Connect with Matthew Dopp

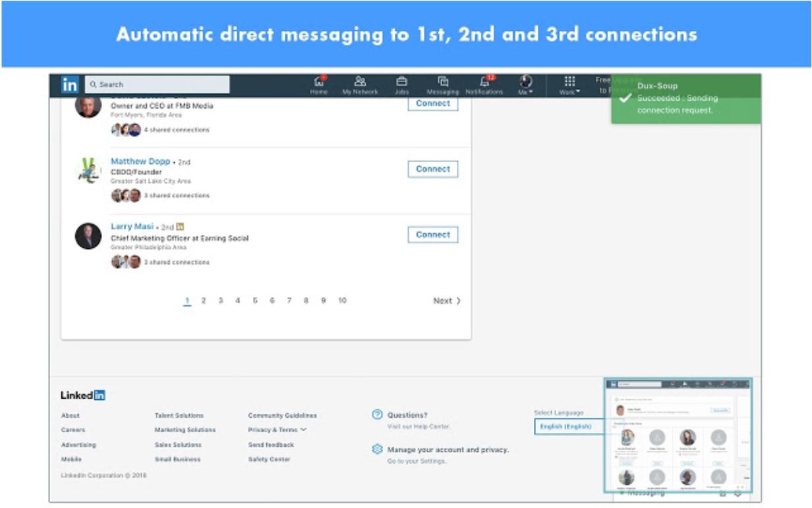433,169
